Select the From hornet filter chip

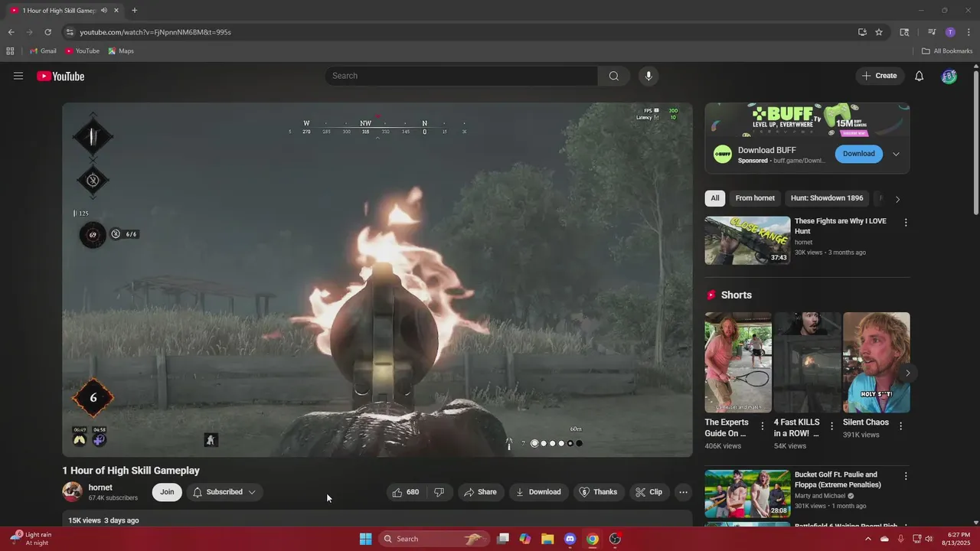pyautogui.click(x=755, y=198)
